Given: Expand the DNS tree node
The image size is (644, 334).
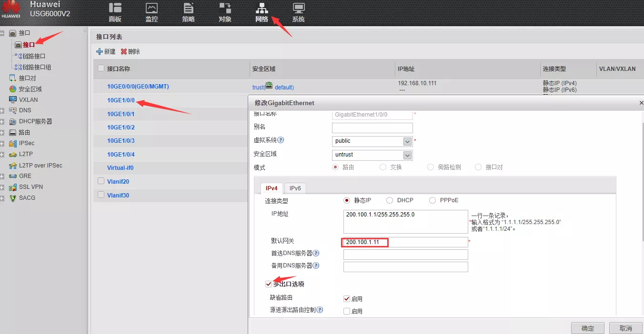Looking at the screenshot, I should coord(2,110).
